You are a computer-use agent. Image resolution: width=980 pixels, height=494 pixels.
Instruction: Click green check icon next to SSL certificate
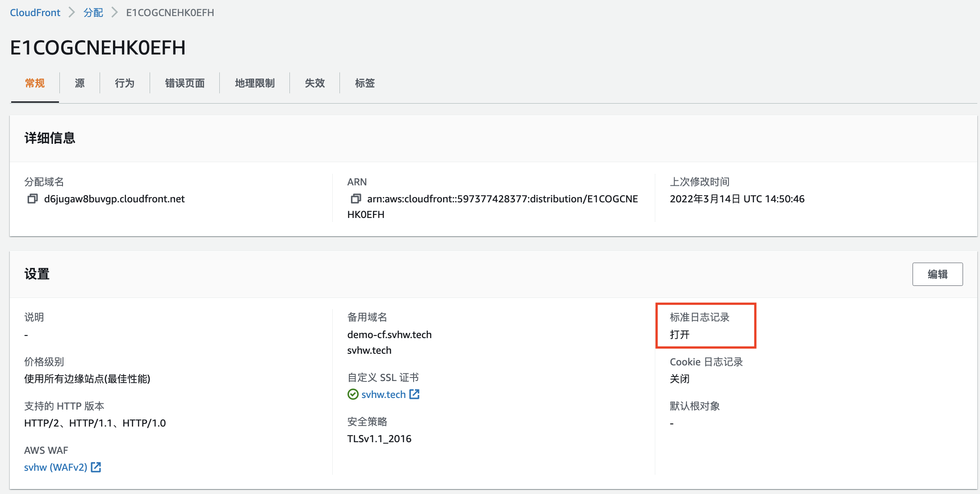[353, 394]
